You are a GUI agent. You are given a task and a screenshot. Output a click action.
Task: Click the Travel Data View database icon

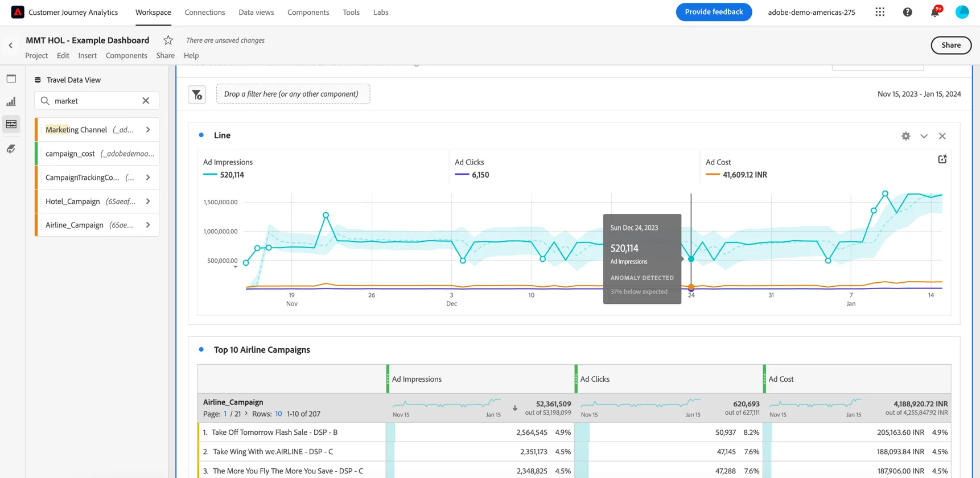click(38, 80)
